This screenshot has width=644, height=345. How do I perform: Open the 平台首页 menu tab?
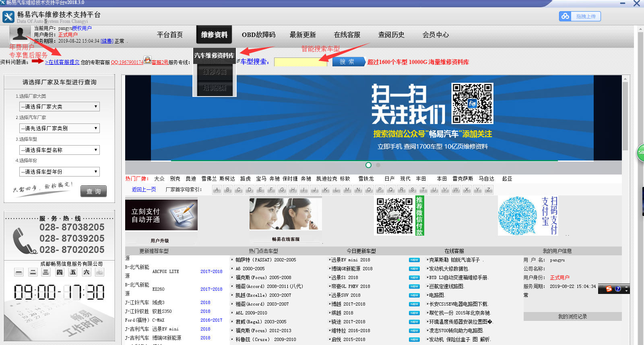pos(170,35)
